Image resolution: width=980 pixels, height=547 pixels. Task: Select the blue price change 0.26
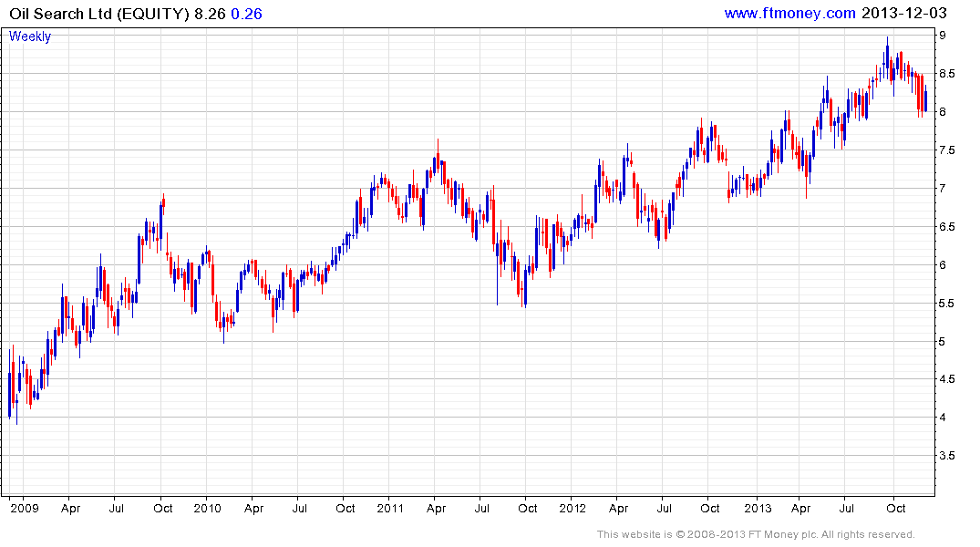[x=246, y=14]
